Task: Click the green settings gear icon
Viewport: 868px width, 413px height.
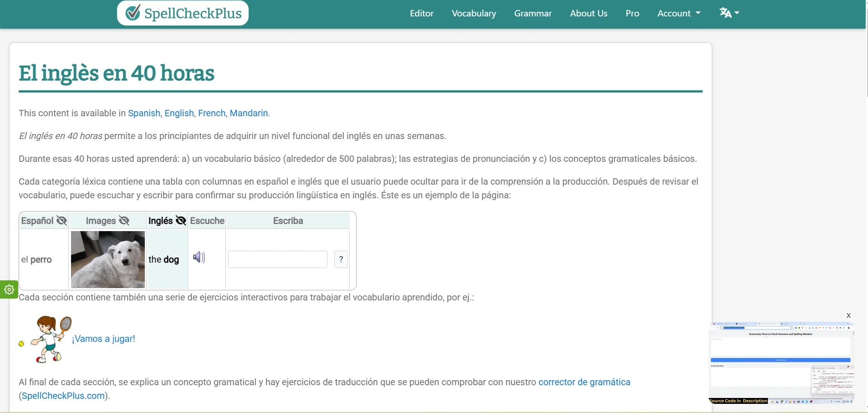Action: [x=9, y=289]
